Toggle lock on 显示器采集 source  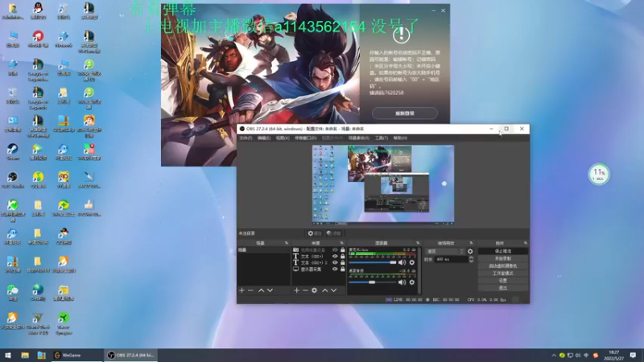click(x=343, y=269)
